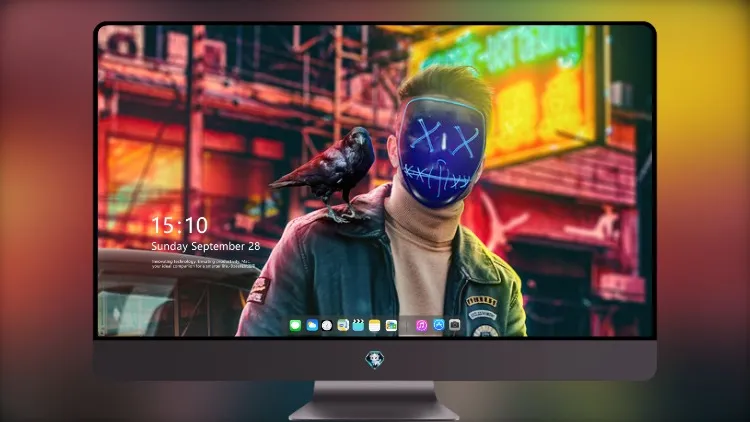The height and width of the screenshot is (422, 750).
Task: Open the photo gallery app icon
Action: click(391, 326)
